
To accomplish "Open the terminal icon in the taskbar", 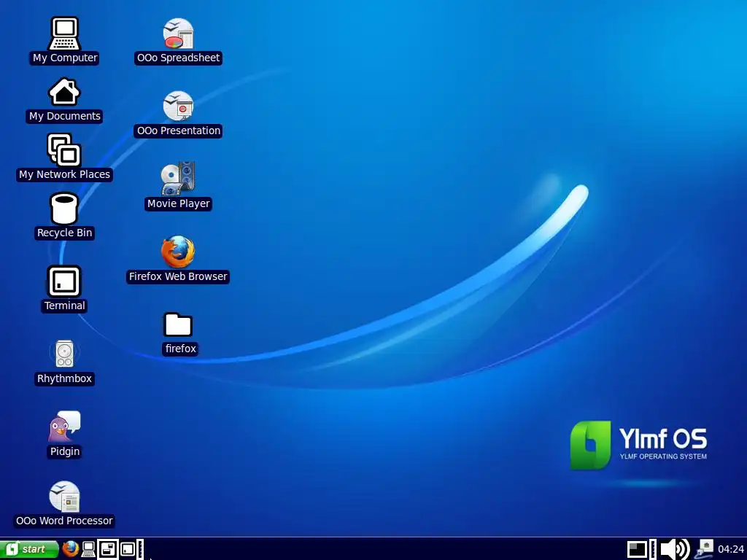I will point(128,549).
